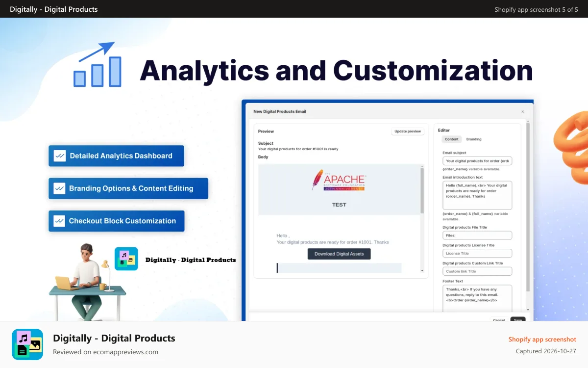Click Cancel in the email dialog
Screen dimensions: 588x368
coord(499,319)
